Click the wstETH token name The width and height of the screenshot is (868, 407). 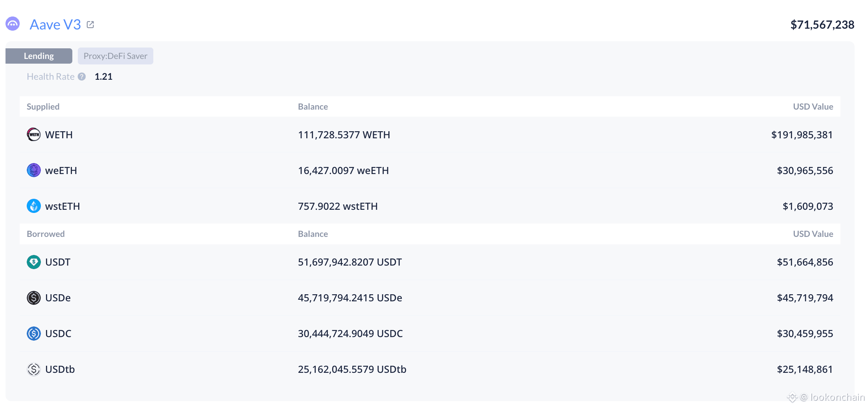click(63, 206)
